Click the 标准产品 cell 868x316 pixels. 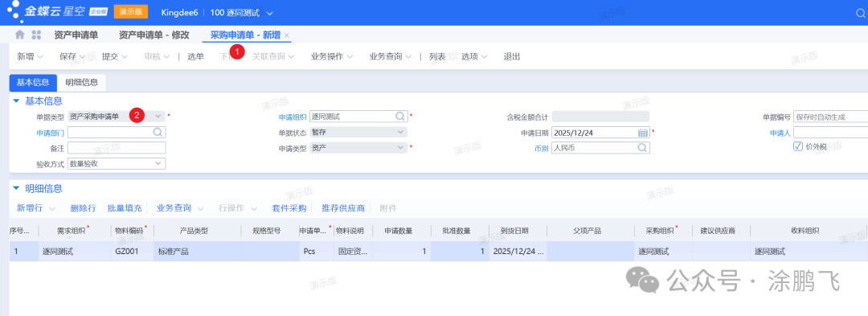tap(198, 251)
